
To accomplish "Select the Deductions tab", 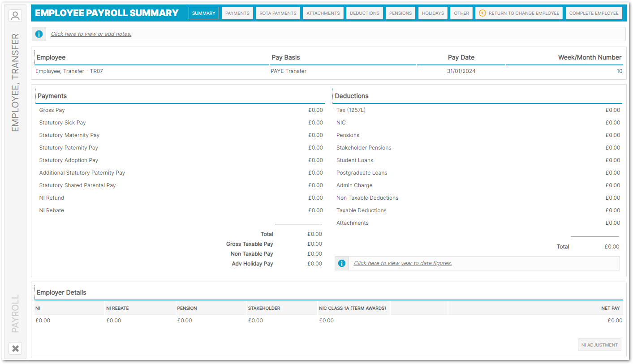I will click(x=364, y=13).
